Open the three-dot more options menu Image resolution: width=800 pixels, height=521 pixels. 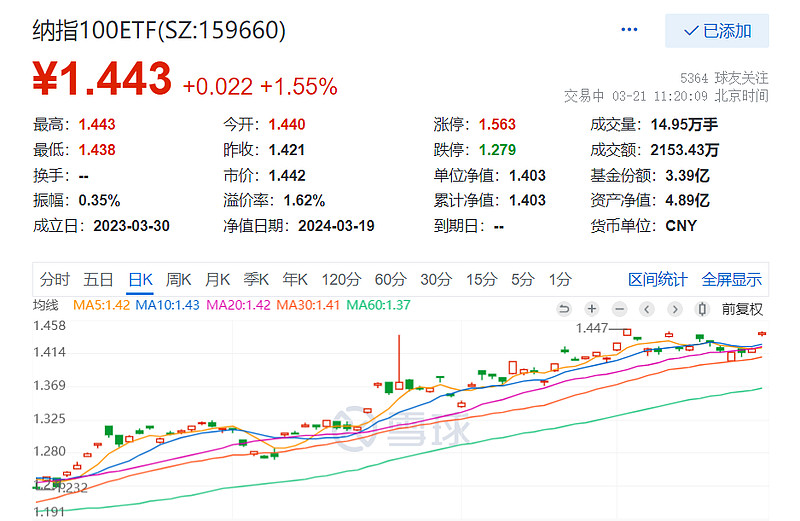point(629,30)
